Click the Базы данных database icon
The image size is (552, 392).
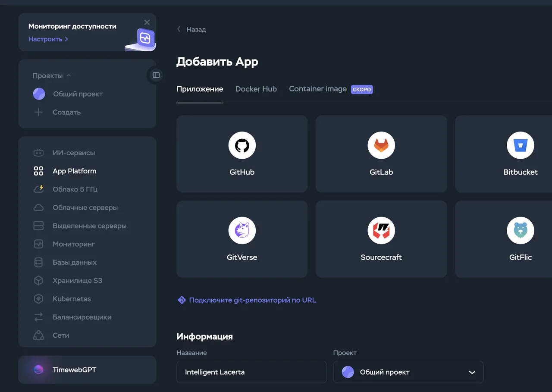pos(38,262)
